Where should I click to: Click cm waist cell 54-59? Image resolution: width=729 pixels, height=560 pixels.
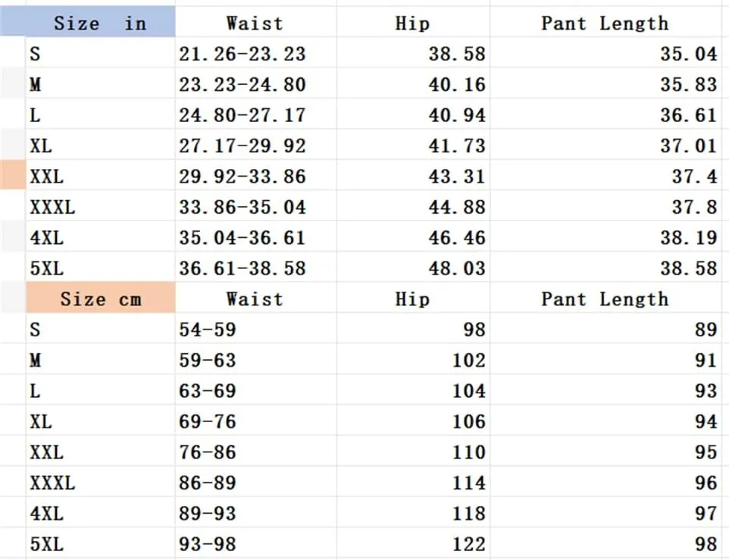click(255, 328)
